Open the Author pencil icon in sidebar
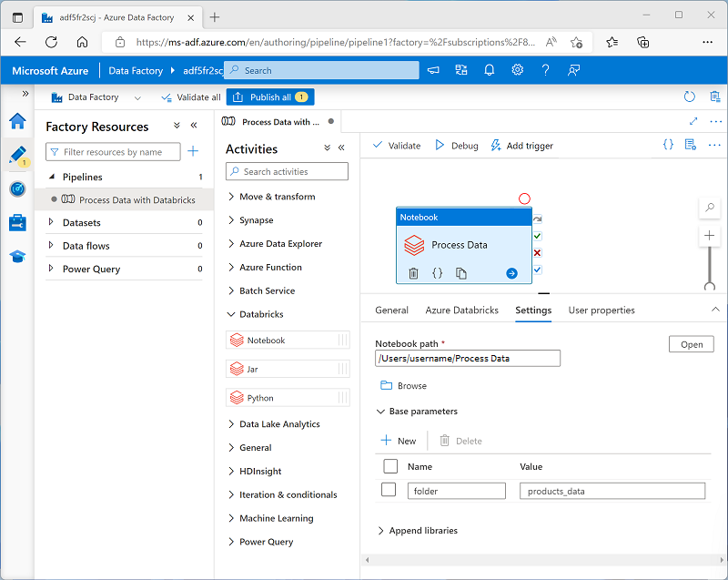The image size is (728, 580). point(17,154)
